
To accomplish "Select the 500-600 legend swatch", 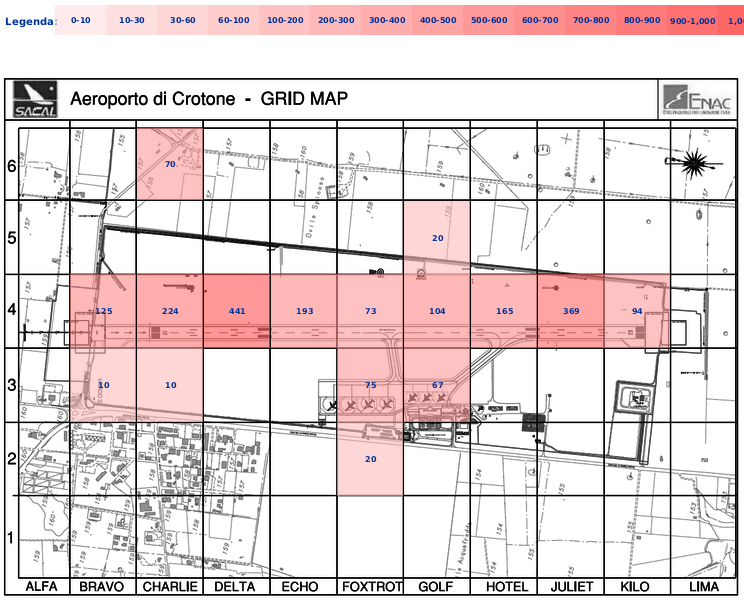I will (x=489, y=20).
